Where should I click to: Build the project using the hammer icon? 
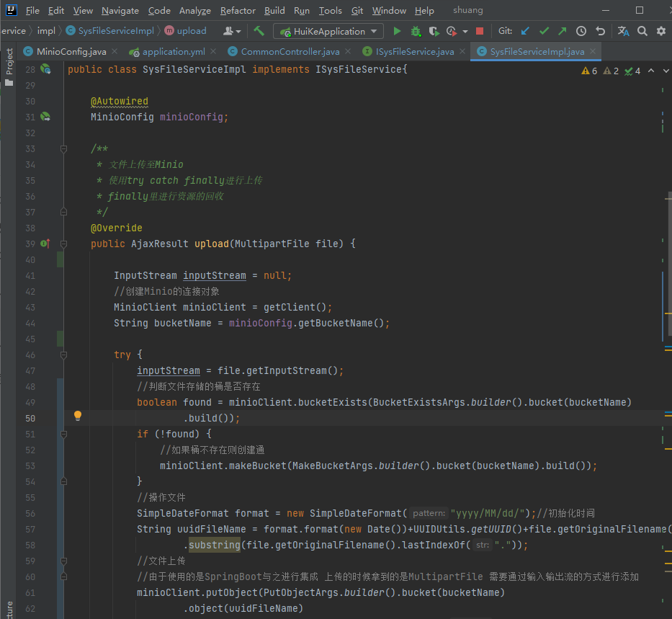click(x=259, y=31)
